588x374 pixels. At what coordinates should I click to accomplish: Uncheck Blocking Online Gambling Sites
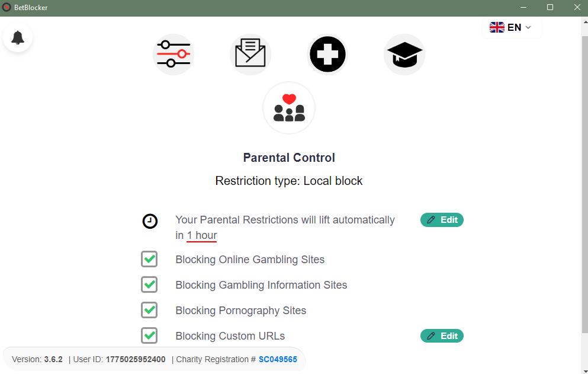point(149,259)
